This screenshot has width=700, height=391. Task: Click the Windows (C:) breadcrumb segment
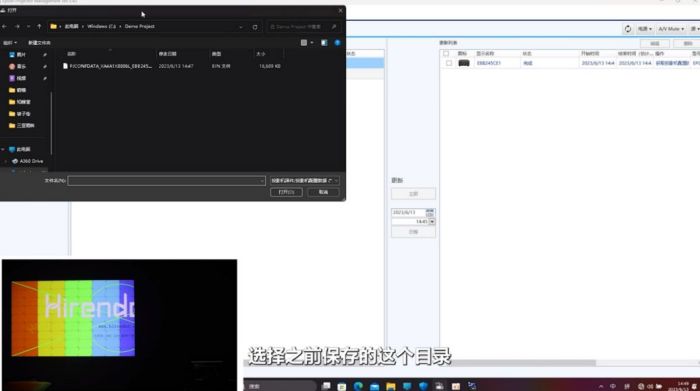coord(101,27)
